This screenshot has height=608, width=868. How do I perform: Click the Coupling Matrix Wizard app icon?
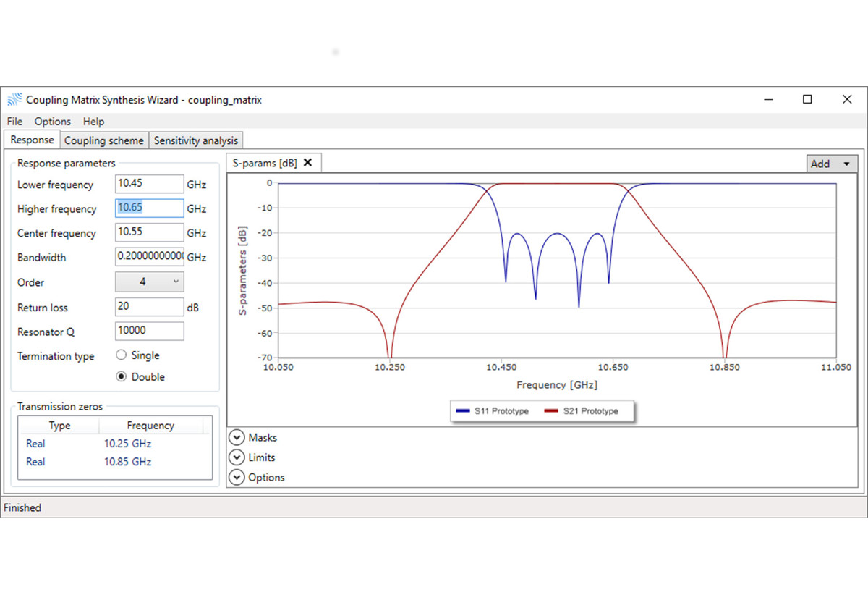point(14,100)
